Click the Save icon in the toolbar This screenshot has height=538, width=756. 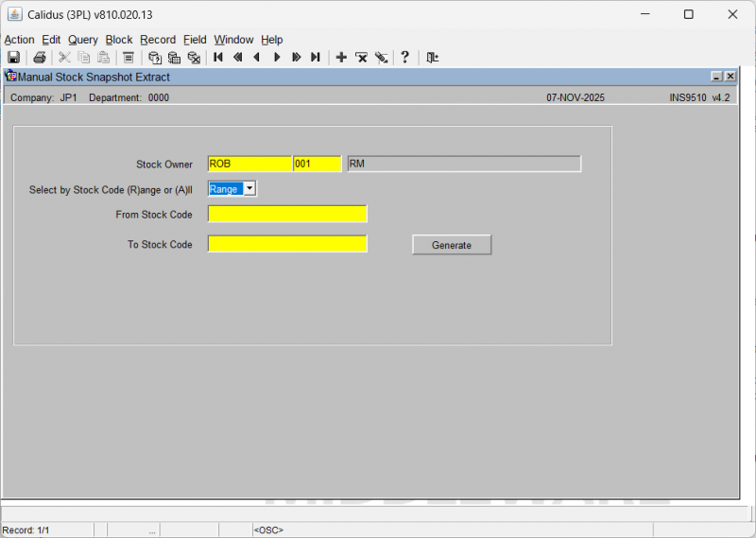click(14, 58)
